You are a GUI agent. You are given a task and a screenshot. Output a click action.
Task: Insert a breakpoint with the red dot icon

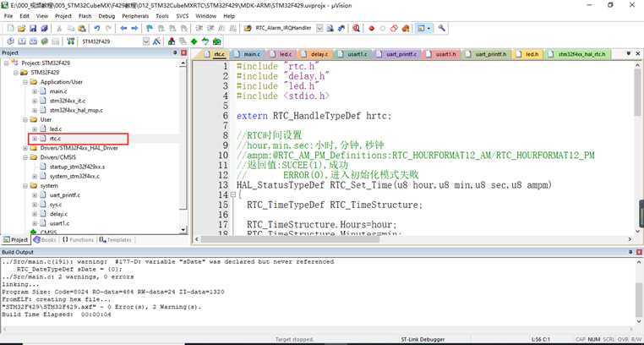pyautogui.click(x=372, y=29)
